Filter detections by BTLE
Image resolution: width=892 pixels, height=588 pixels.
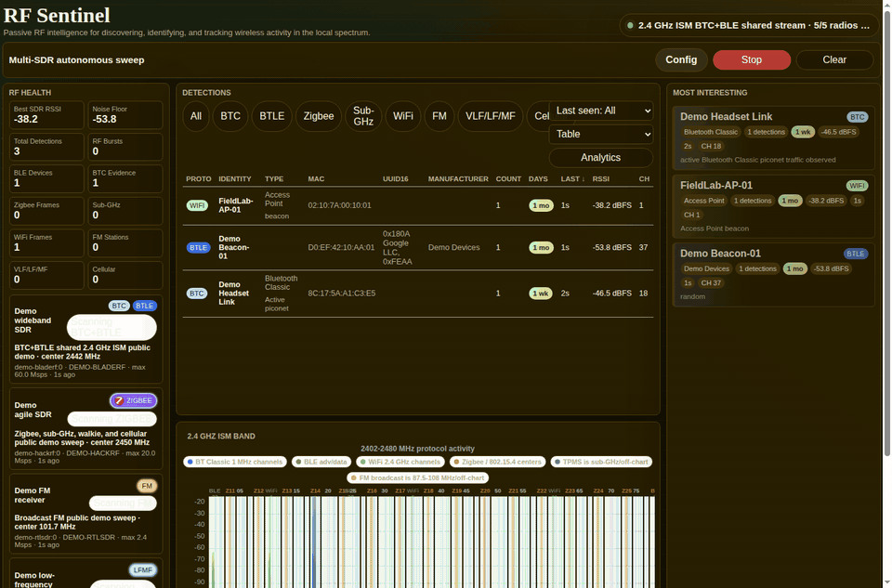pyautogui.click(x=272, y=116)
